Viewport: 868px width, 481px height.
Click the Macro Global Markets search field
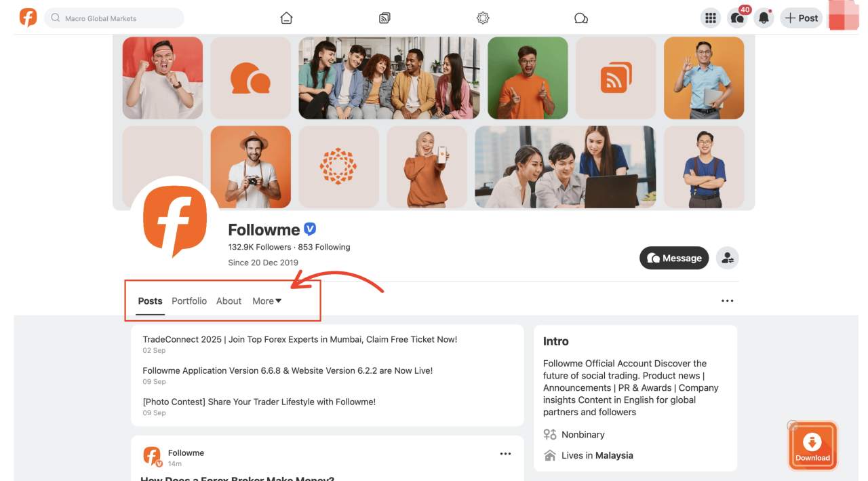[x=113, y=18]
